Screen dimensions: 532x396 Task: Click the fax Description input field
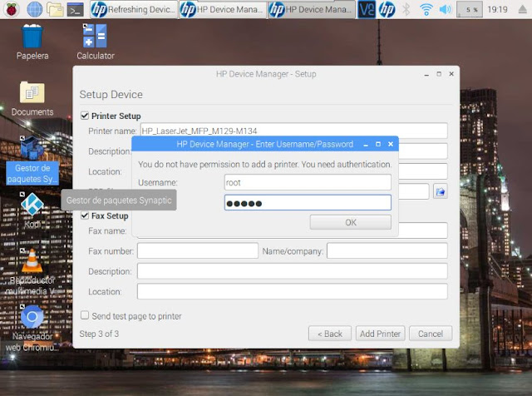click(292, 271)
